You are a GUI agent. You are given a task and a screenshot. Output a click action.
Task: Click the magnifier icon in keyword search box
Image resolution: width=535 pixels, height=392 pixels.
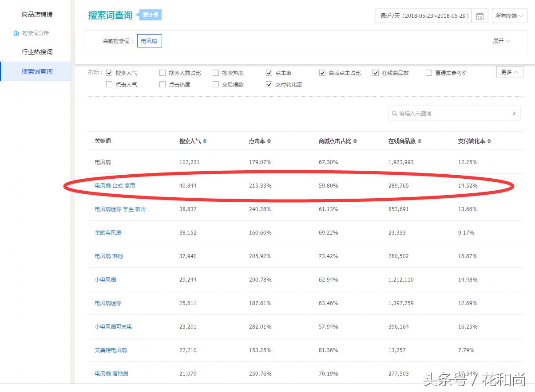point(394,113)
